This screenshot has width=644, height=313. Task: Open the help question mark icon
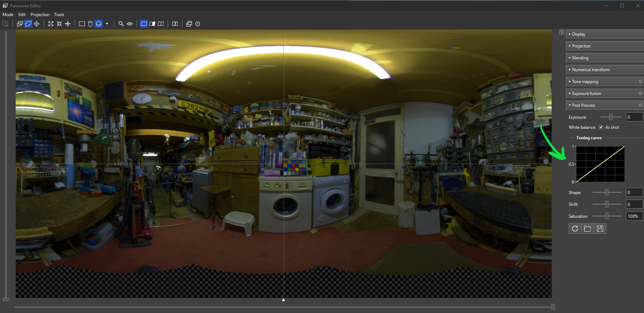coord(198,24)
